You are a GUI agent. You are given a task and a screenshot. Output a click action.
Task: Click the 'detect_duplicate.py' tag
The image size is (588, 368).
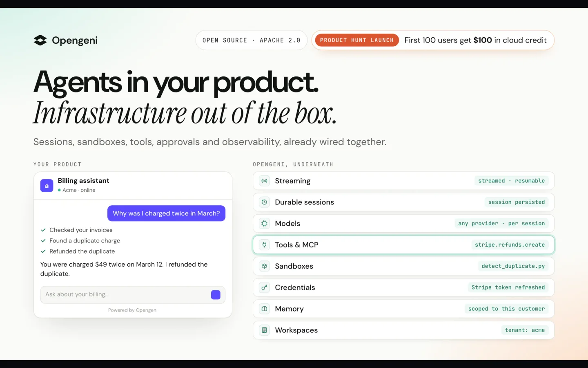(x=513, y=266)
